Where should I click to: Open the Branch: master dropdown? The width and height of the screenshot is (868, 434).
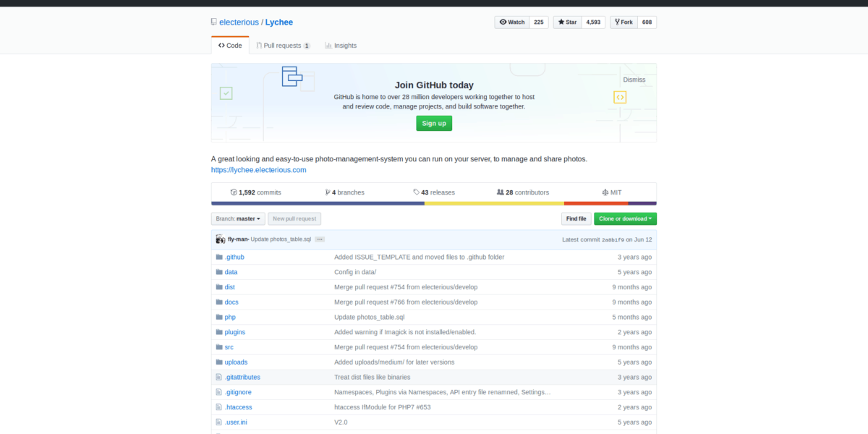[x=237, y=218]
